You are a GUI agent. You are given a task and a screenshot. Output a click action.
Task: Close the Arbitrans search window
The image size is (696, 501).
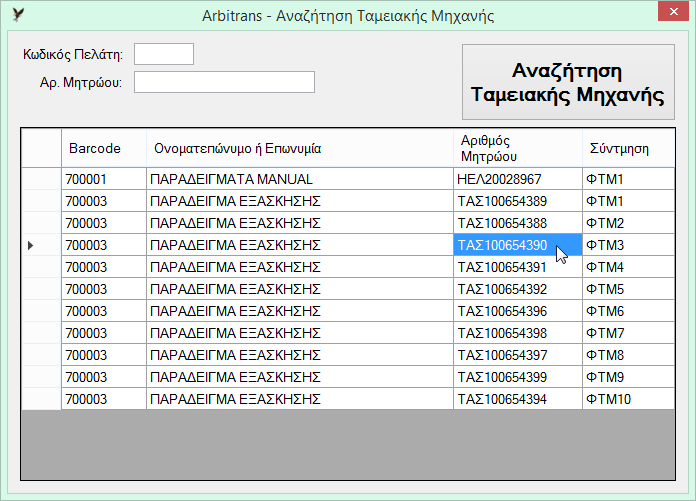pos(673,12)
